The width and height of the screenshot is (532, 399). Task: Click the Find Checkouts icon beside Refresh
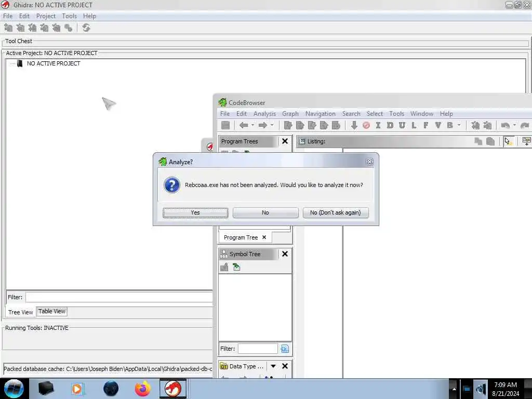pyautogui.click(x=68, y=28)
